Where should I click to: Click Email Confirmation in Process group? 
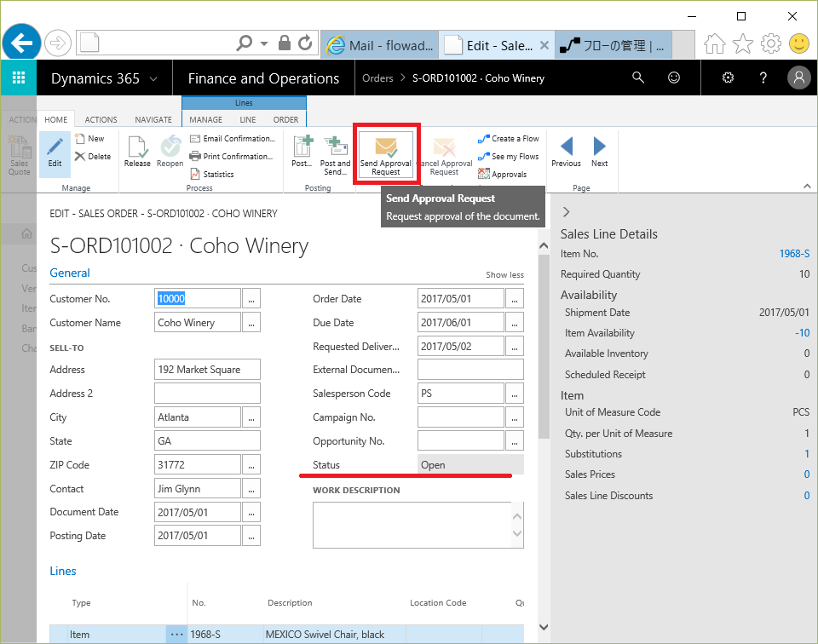[232, 139]
